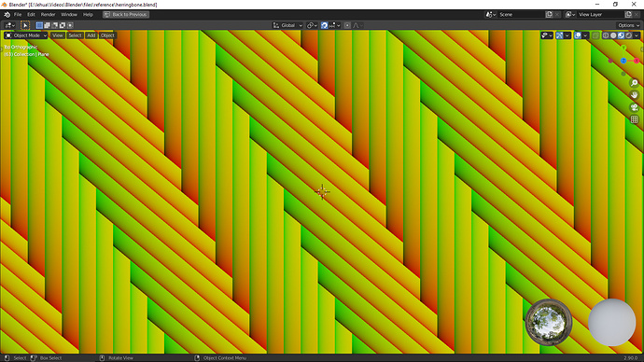644x362 pixels.
Task: Toggle show overlays button
Action: pos(578,35)
